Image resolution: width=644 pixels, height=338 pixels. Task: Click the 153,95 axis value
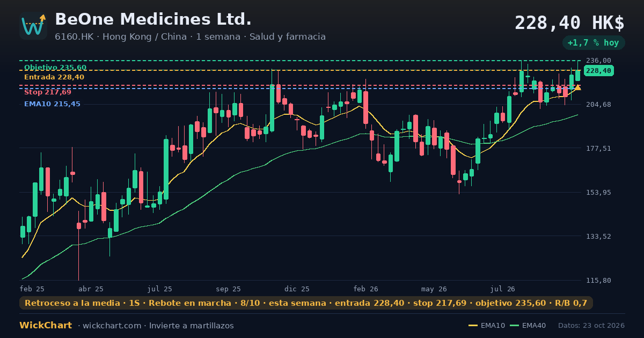(598, 193)
